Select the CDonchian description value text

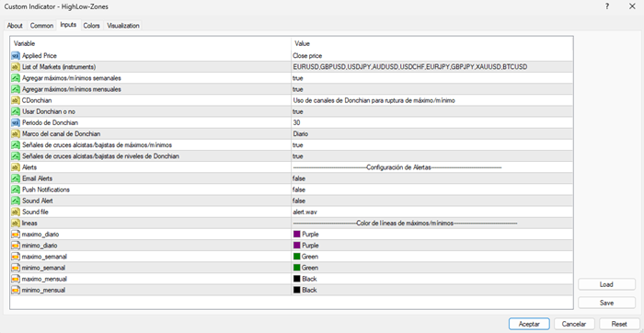tap(374, 100)
